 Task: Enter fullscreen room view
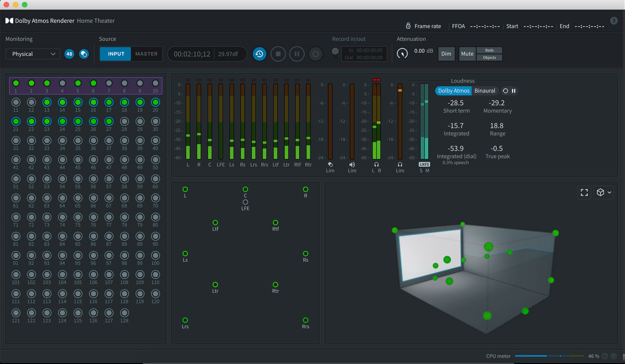click(x=584, y=192)
